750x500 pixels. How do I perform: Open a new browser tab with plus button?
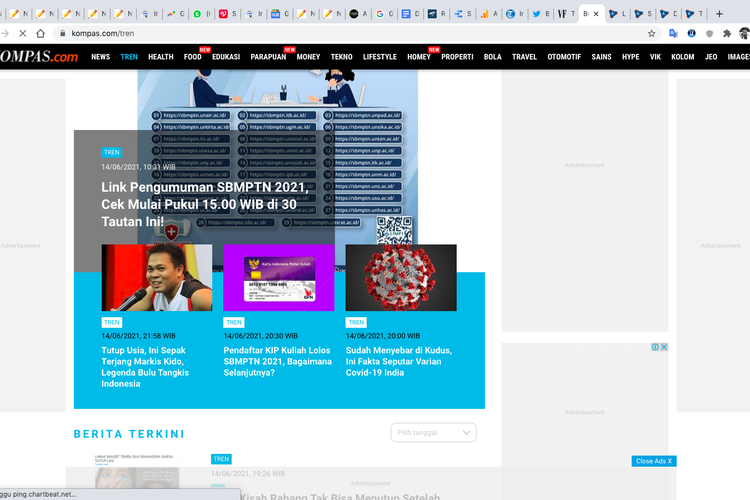719,14
